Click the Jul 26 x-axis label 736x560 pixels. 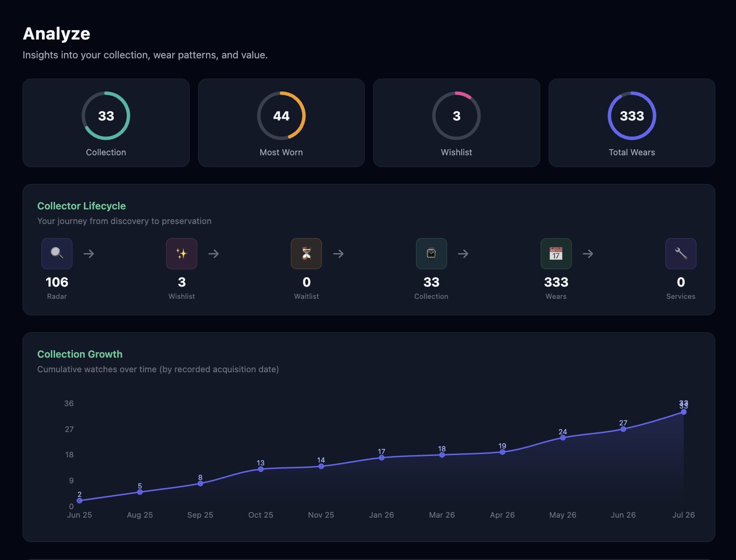[684, 515]
